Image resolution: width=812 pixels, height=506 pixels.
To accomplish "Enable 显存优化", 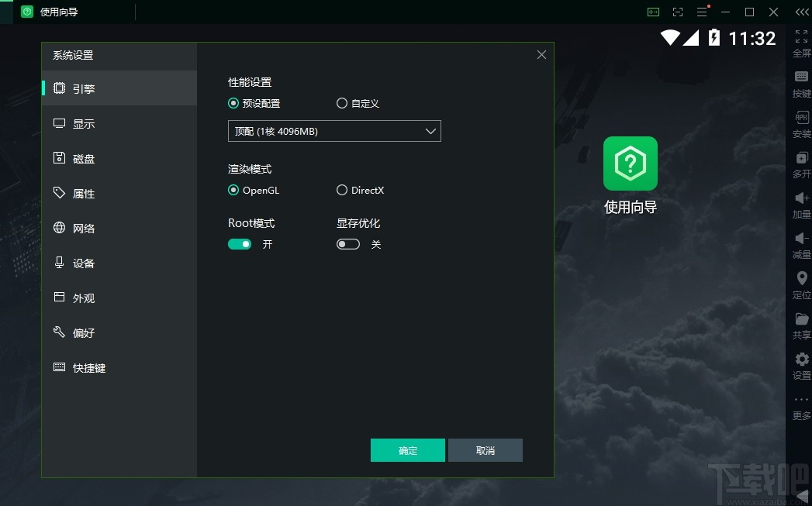I will click(347, 244).
